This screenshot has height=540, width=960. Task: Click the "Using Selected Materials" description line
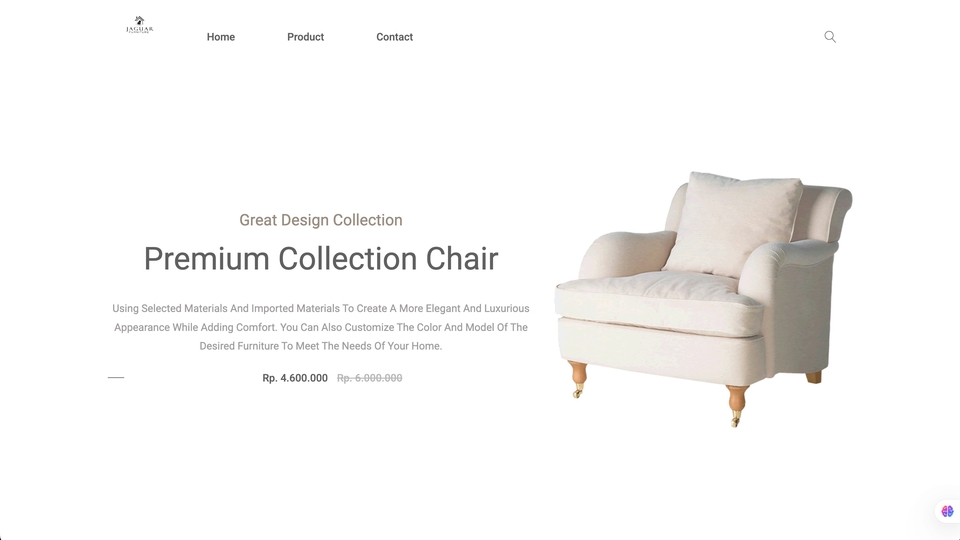[321, 308]
